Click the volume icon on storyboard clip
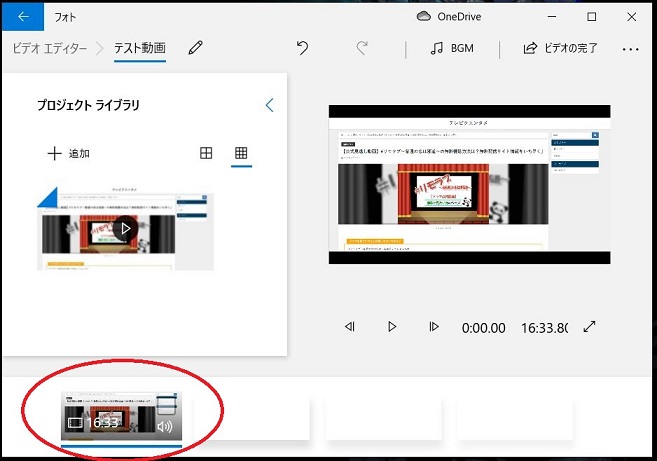The height and width of the screenshot is (461, 657). pos(165,426)
